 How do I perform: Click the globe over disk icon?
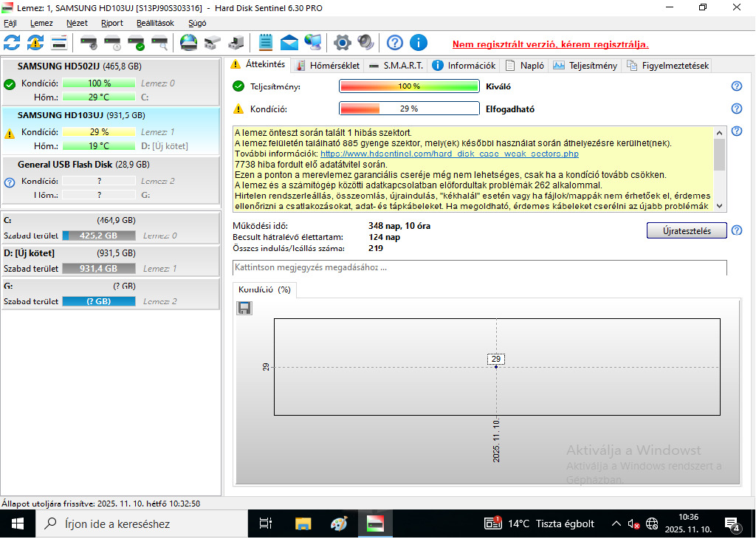click(188, 43)
